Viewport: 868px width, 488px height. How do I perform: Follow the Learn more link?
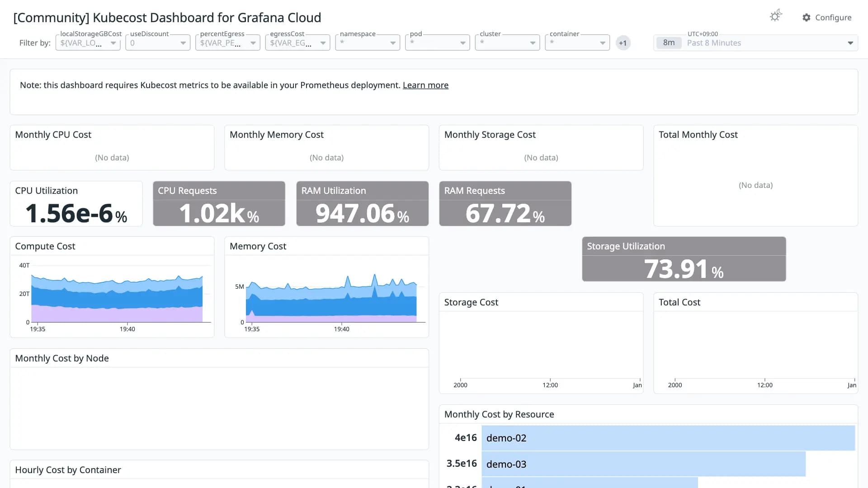pyautogui.click(x=425, y=85)
